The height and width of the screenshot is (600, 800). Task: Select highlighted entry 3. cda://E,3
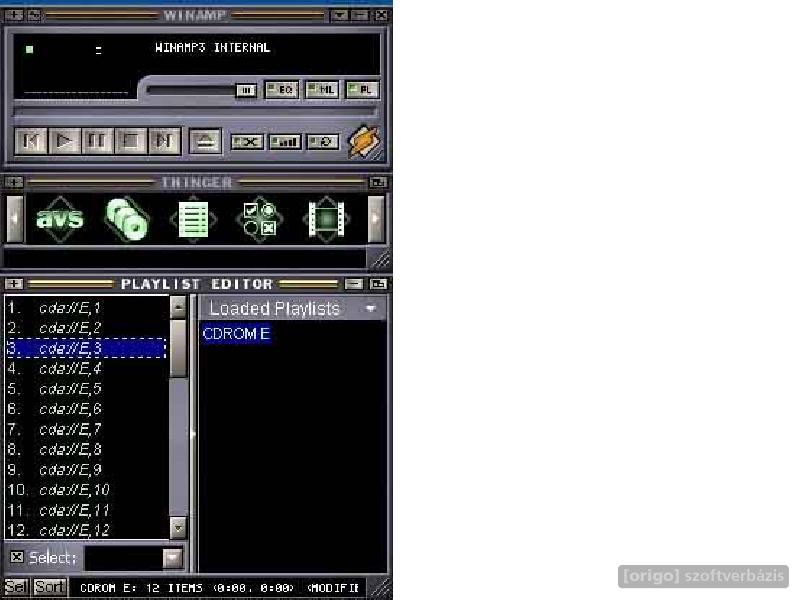click(x=87, y=348)
